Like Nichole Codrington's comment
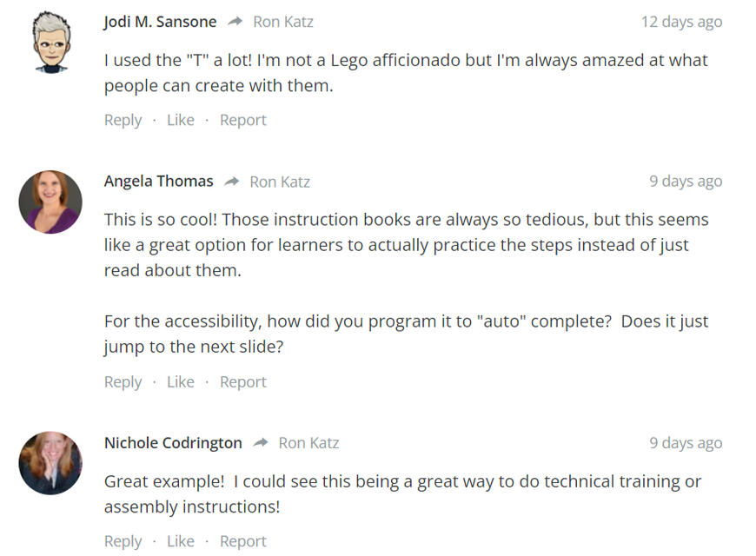The image size is (756, 556). click(x=180, y=541)
